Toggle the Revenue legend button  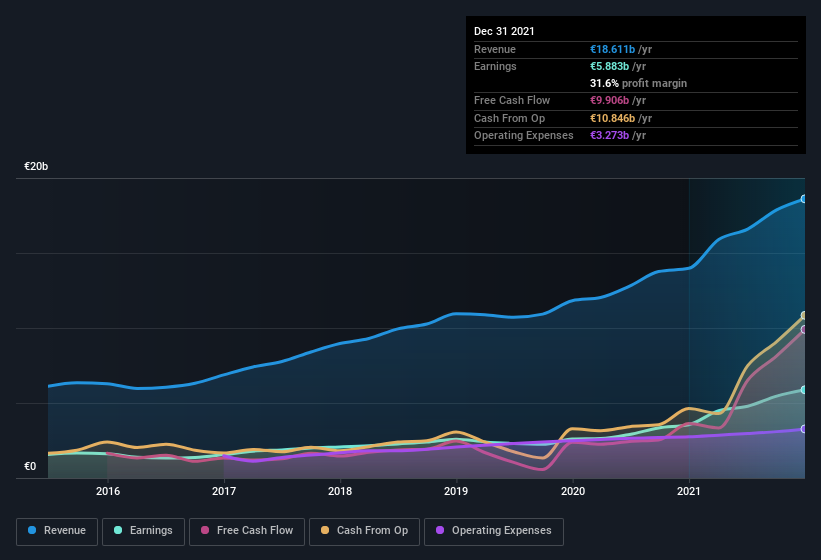(x=57, y=531)
